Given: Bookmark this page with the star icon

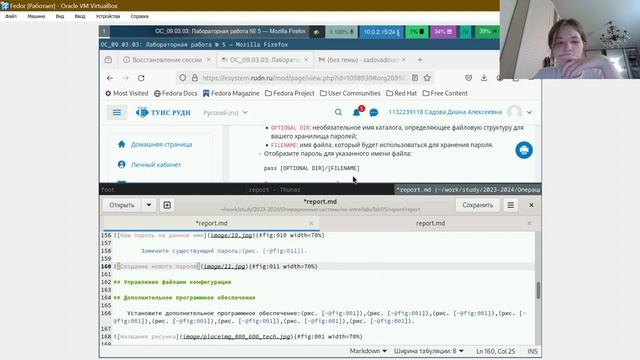Looking at the screenshot, I should pos(427,78).
